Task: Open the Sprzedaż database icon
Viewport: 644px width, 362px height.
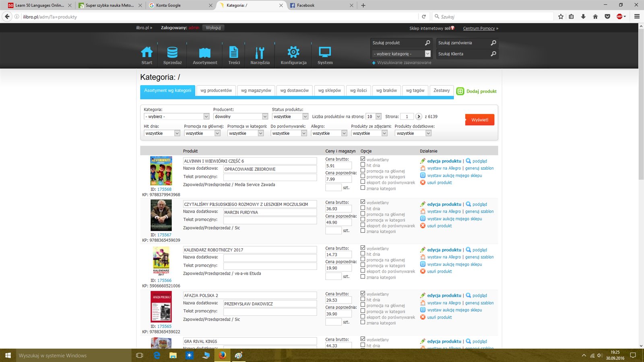Action: coord(172,53)
